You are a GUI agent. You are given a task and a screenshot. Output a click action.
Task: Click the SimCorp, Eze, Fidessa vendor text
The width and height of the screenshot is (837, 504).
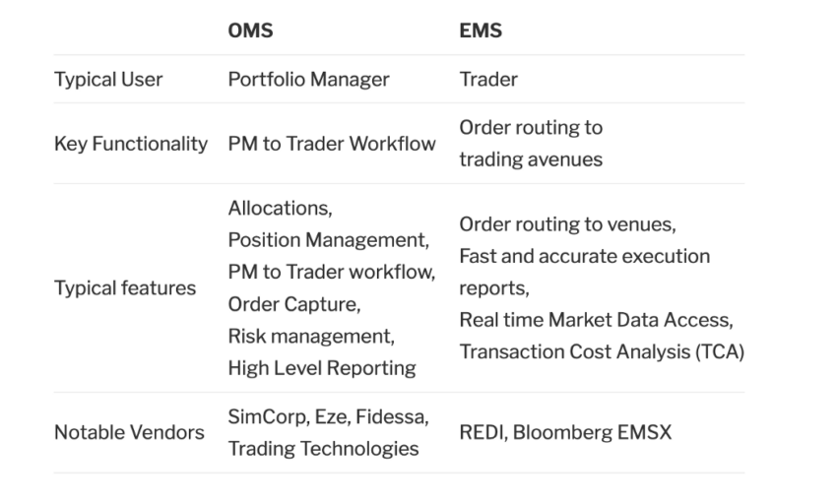click(x=328, y=416)
